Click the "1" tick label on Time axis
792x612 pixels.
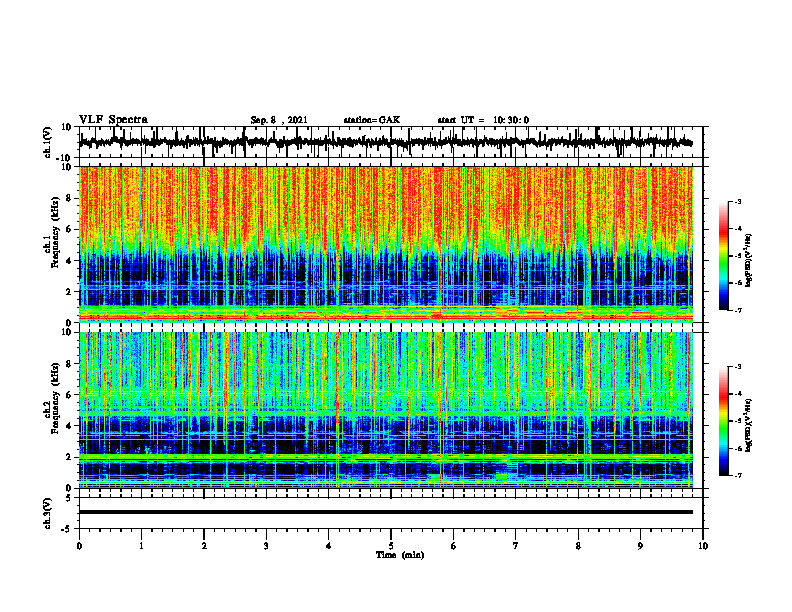(x=141, y=546)
